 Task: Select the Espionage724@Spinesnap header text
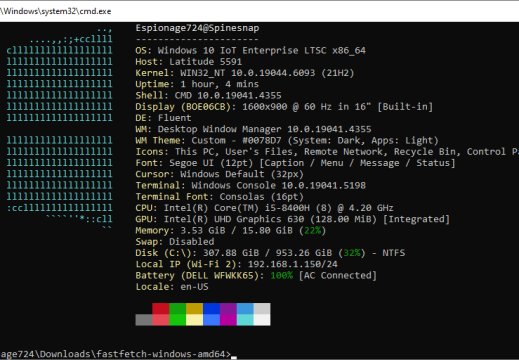[197, 28]
